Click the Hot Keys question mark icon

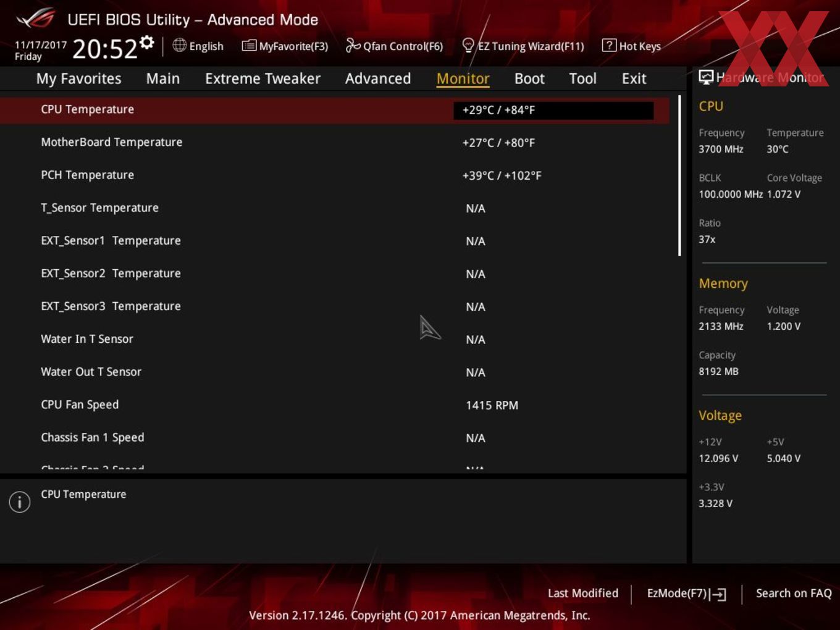point(609,45)
